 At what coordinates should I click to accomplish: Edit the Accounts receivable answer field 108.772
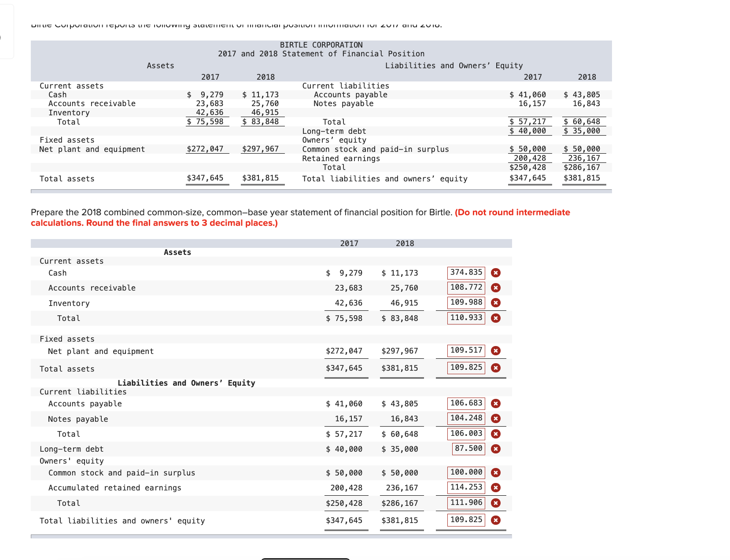[466, 287]
